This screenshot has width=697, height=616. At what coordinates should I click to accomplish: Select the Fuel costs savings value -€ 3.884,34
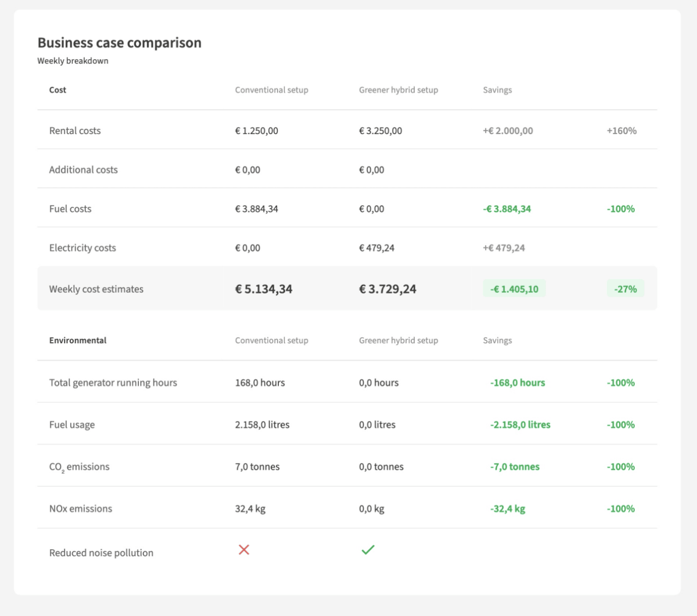506,209
